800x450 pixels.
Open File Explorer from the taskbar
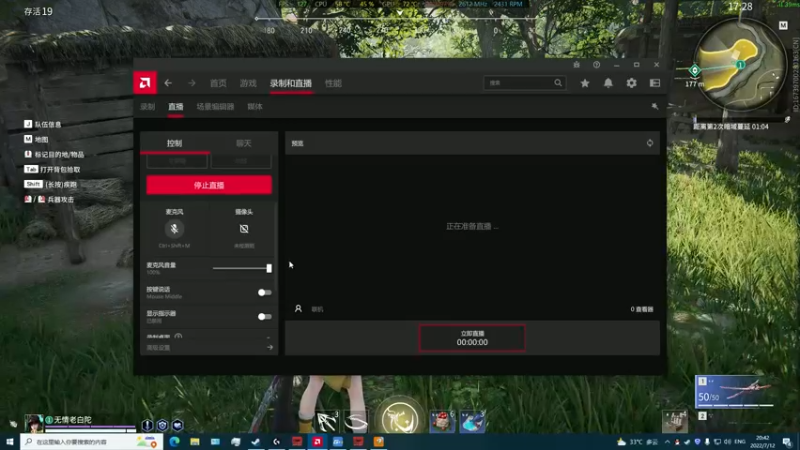point(195,441)
